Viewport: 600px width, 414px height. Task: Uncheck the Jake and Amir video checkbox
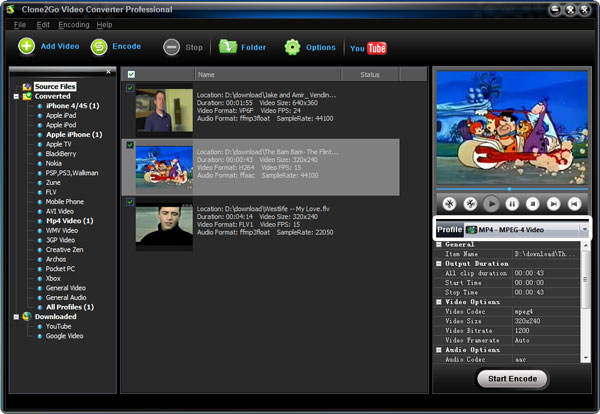tap(130, 88)
